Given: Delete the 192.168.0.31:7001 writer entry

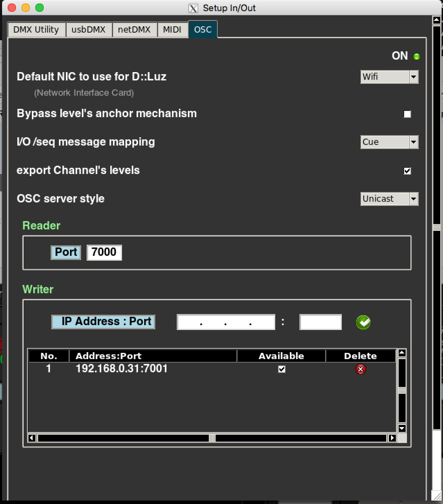Looking at the screenshot, I should [361, 369].
